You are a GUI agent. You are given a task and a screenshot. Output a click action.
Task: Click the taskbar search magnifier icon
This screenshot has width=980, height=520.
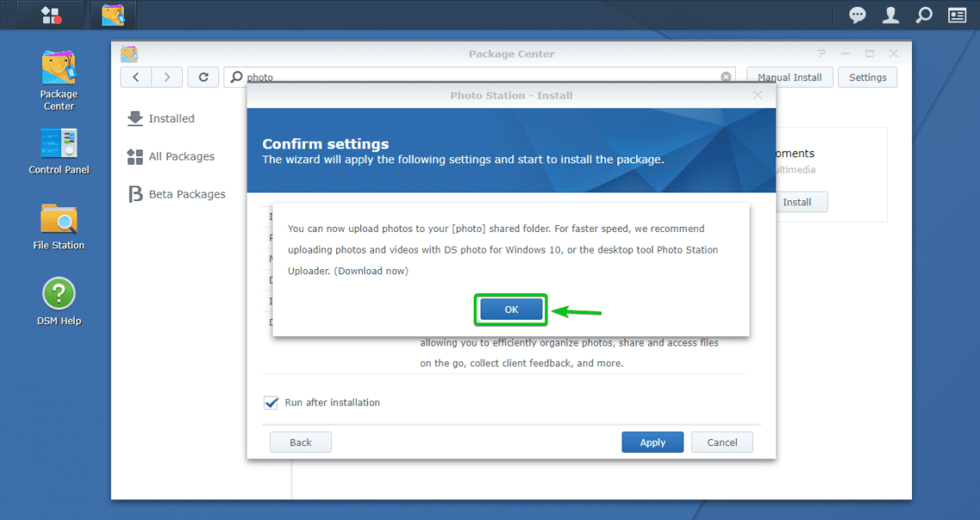click(923, 15)
